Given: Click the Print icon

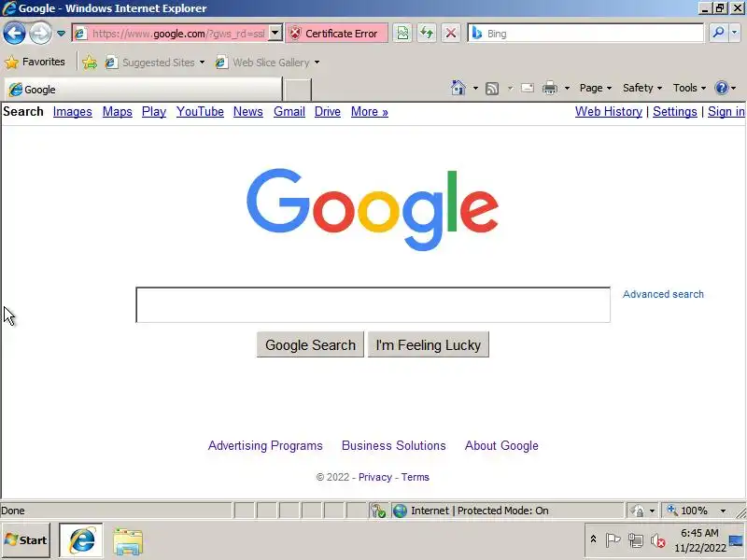Looking at the screenshot, I should 550,88.
